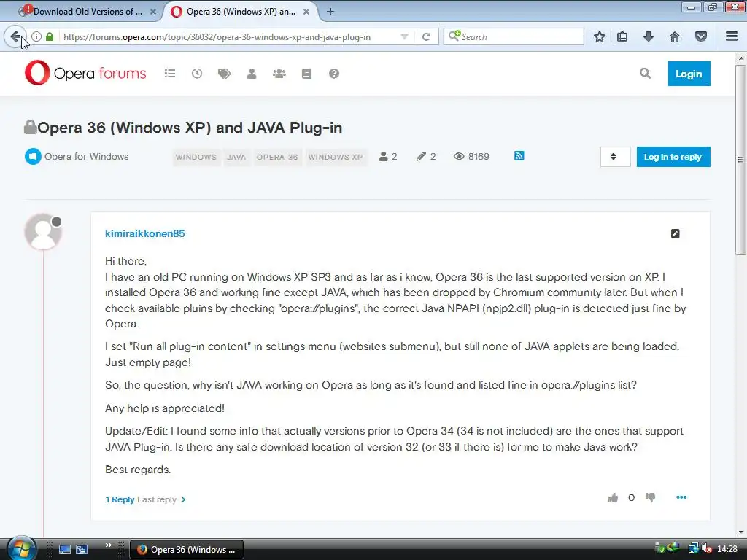The width and height of the screenshot is (747, 560).
Task: Click the post vote count 0
Action: coord(631,498)
